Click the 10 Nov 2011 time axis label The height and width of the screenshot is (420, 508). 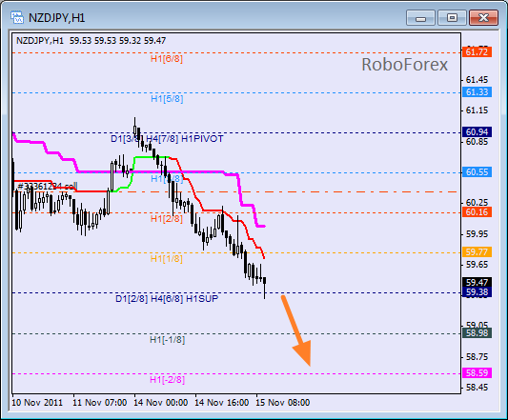(x=37, y=403)
